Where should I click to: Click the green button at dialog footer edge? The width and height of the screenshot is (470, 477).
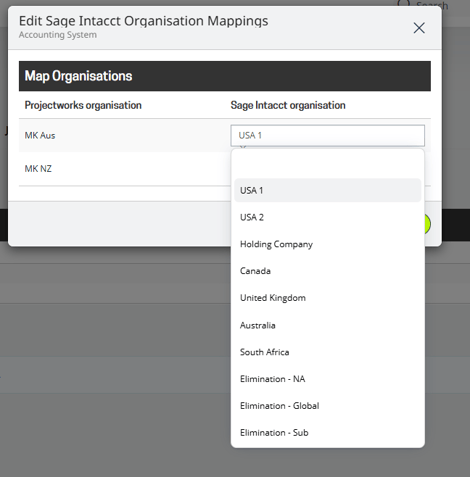[x=427, y=224]
